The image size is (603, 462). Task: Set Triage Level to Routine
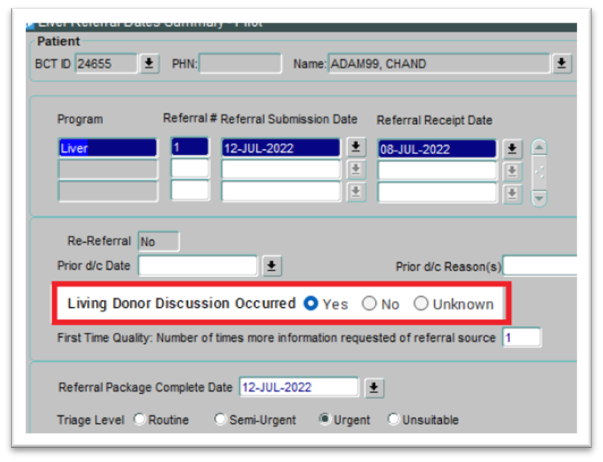138,420
